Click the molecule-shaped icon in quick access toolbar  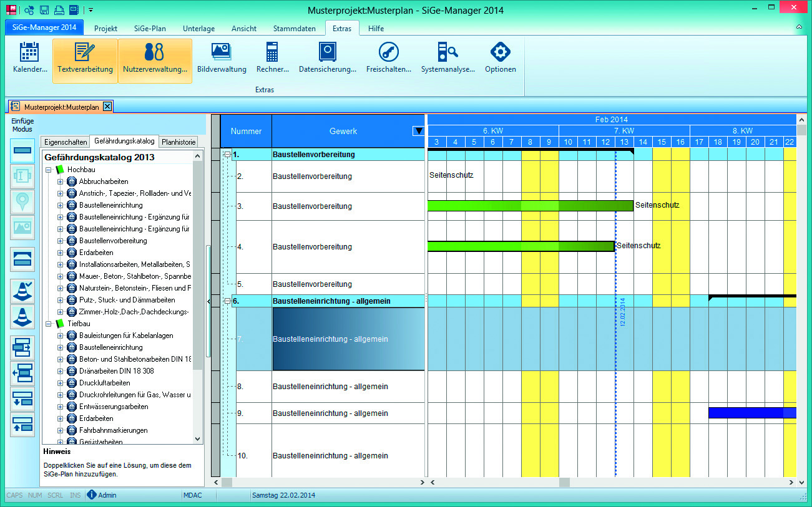pos(29,10)
